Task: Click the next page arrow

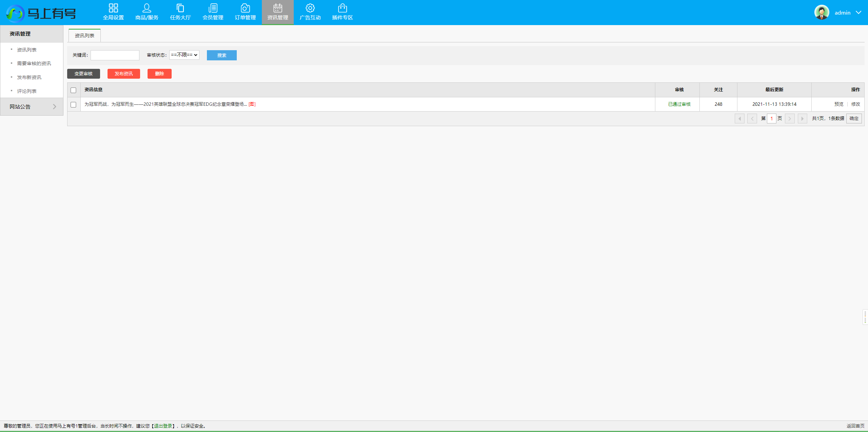Action: tap(789, 119)
